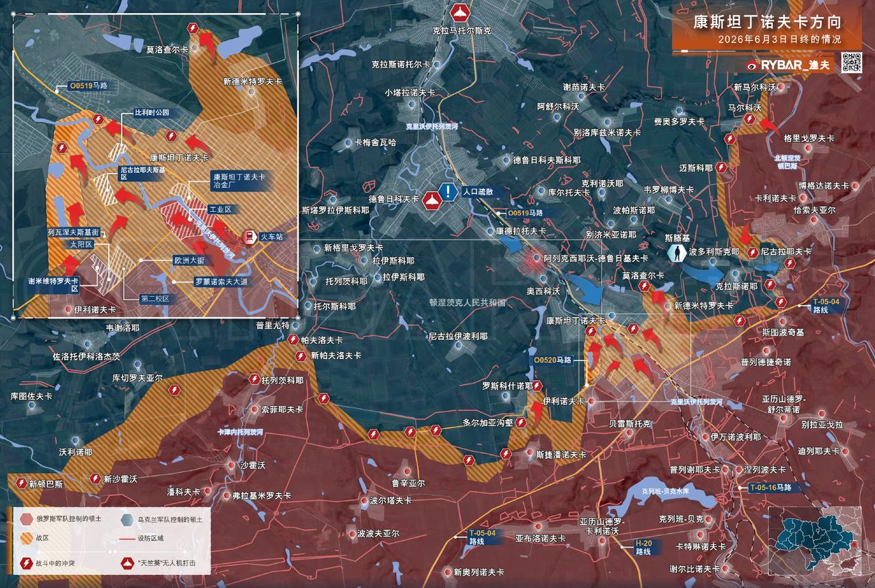The height and width of the screenshot is (588, 875).
Task: Click the 列瓦涅夫斯基街 label
Action: click(x=73, y=232)
